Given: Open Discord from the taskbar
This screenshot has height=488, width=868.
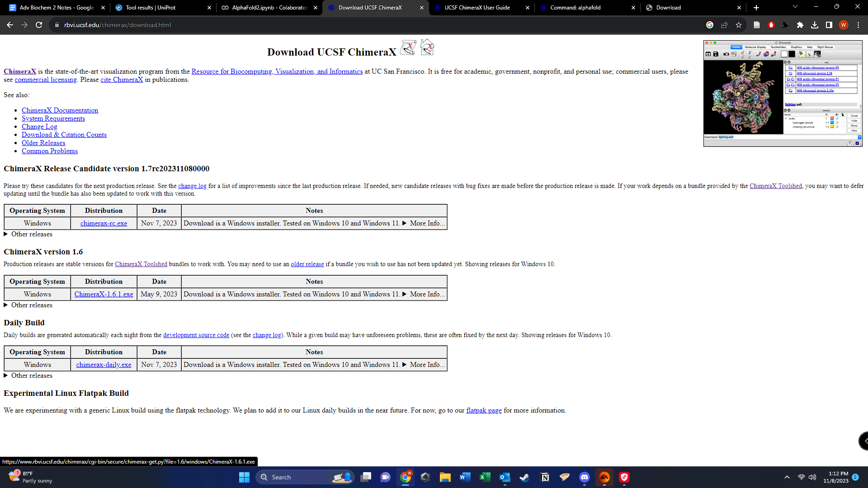Looking at the screenshot, I should [584, 477].
